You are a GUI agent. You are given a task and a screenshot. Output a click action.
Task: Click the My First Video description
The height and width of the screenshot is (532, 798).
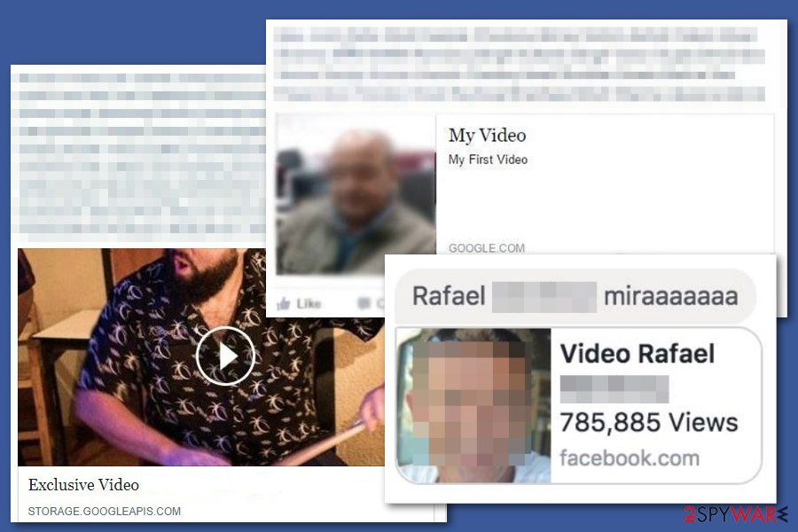488,160
